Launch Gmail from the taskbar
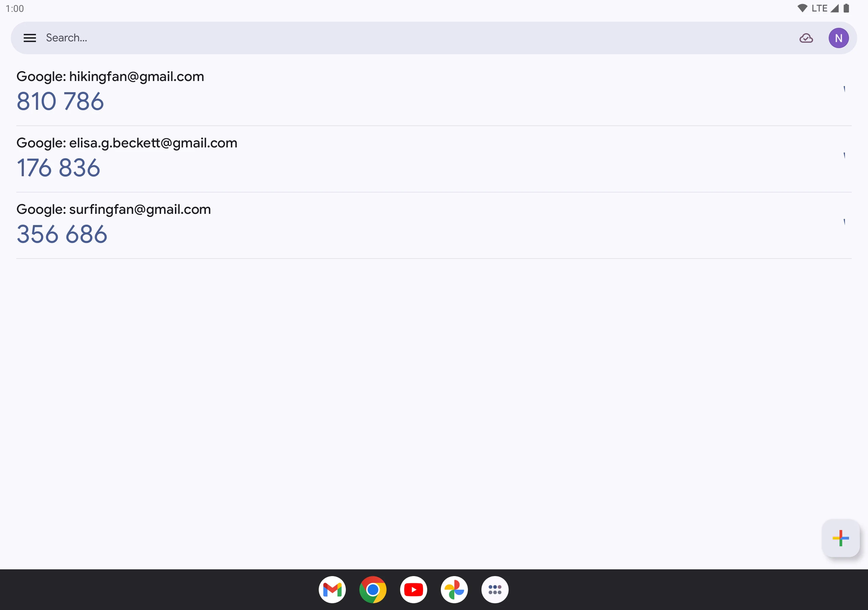868x610 pixels. (x=332, y=589)
